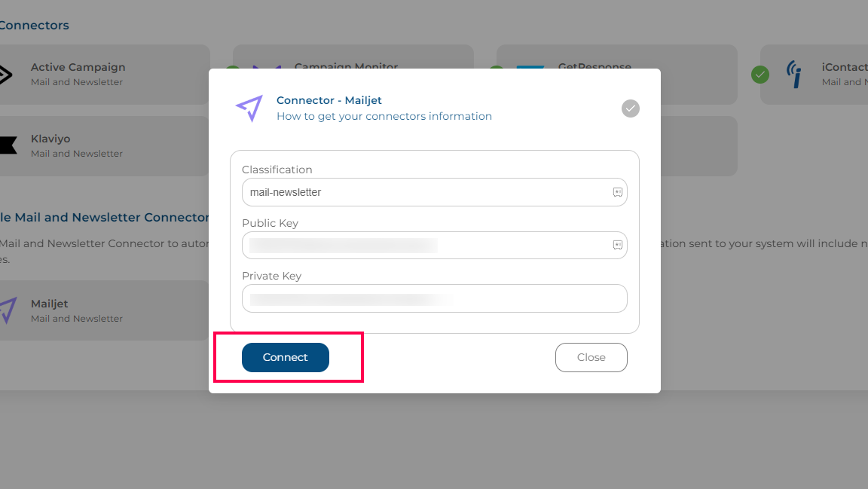The width and height of the screenshot is (868, 489).
Task: Click the Close button in dialog
Action: pyautogui.click(x=591, y=357)
